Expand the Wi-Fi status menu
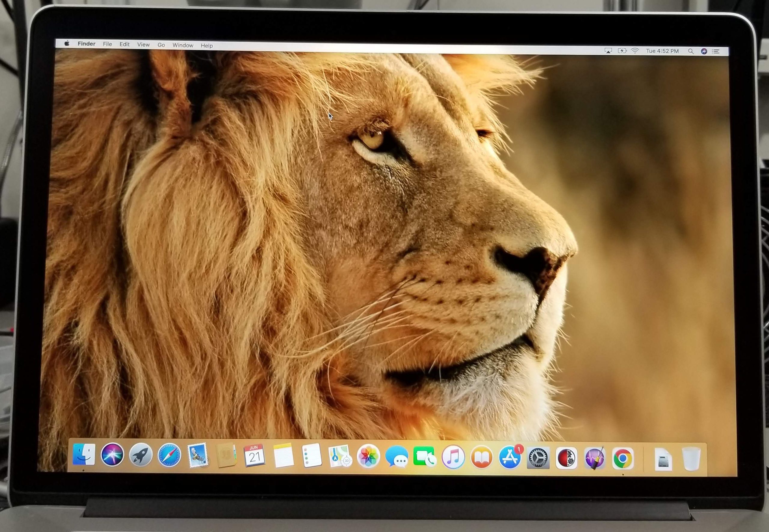Viewport: 769px width, 532px height. coord(635,51)
